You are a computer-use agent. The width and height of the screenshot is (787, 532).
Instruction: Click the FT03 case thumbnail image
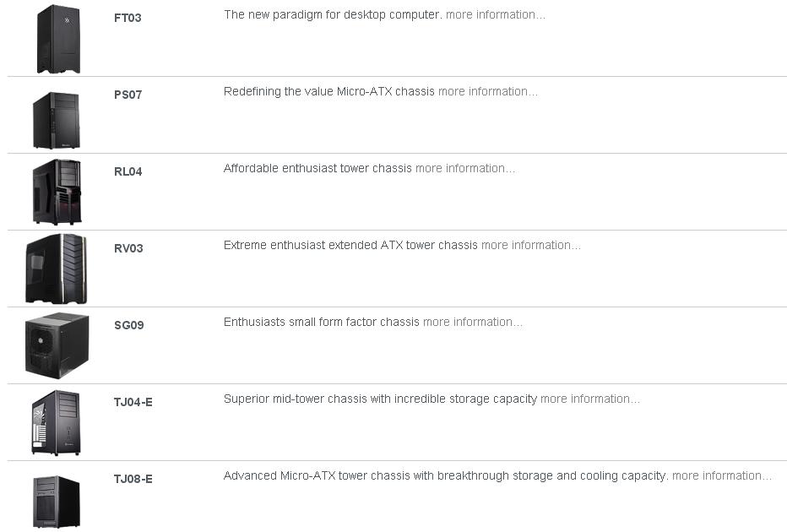(57, 39)
